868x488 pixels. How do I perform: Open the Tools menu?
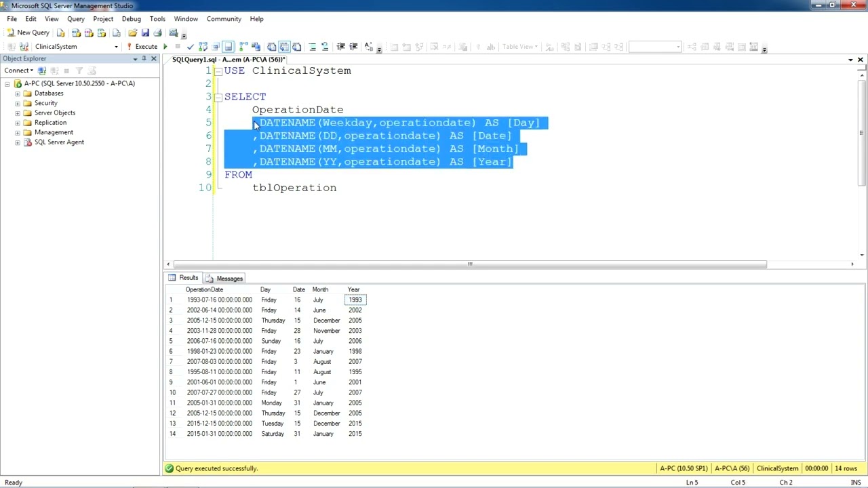(x=157, y=19)
